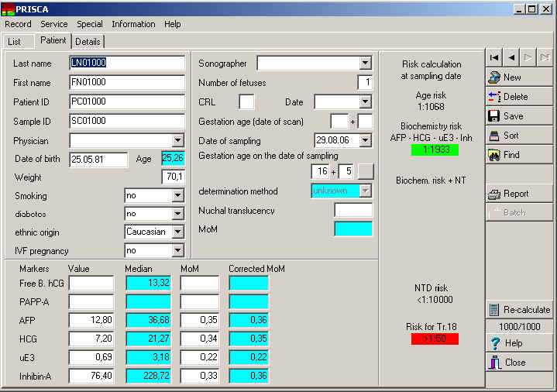Viewport: 557px width, 392px height.
Task: Go to the first record navigation arrow
Action: click(x=494, y=57)
